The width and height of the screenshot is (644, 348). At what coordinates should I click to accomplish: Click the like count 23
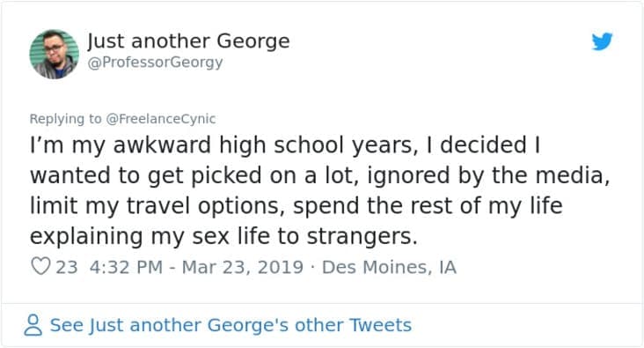tap(67, 267)
